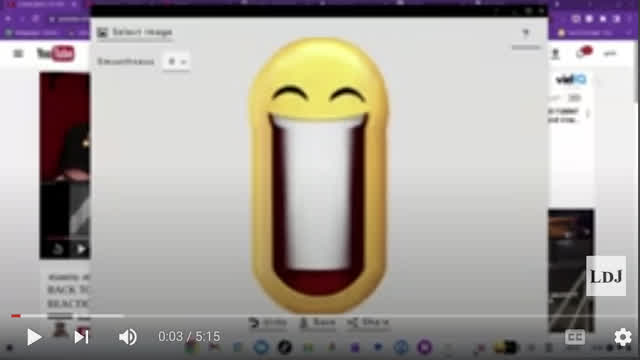Open the YouTube logo home link
This screenshot has height=360, width=640.
56,53
